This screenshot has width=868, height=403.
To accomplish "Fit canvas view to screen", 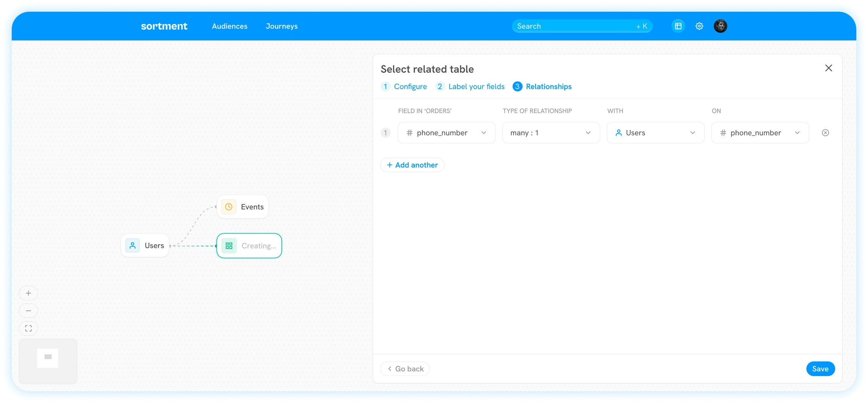I will click(28, 328).
